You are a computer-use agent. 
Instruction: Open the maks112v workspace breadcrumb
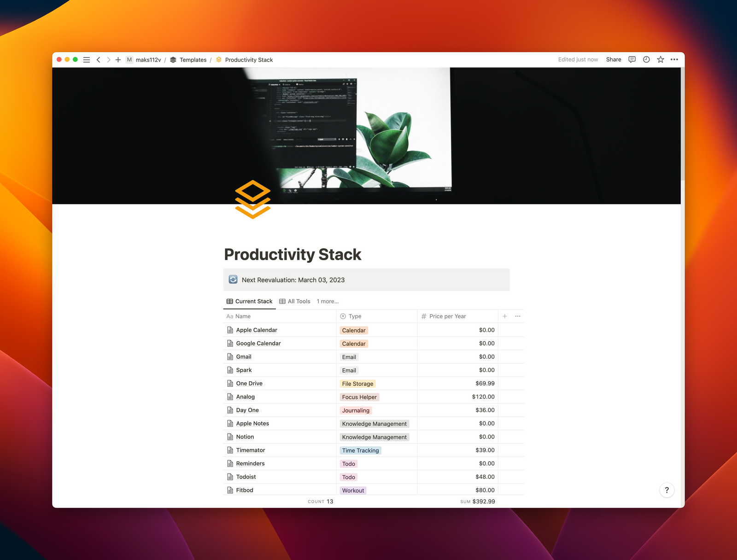148,60
